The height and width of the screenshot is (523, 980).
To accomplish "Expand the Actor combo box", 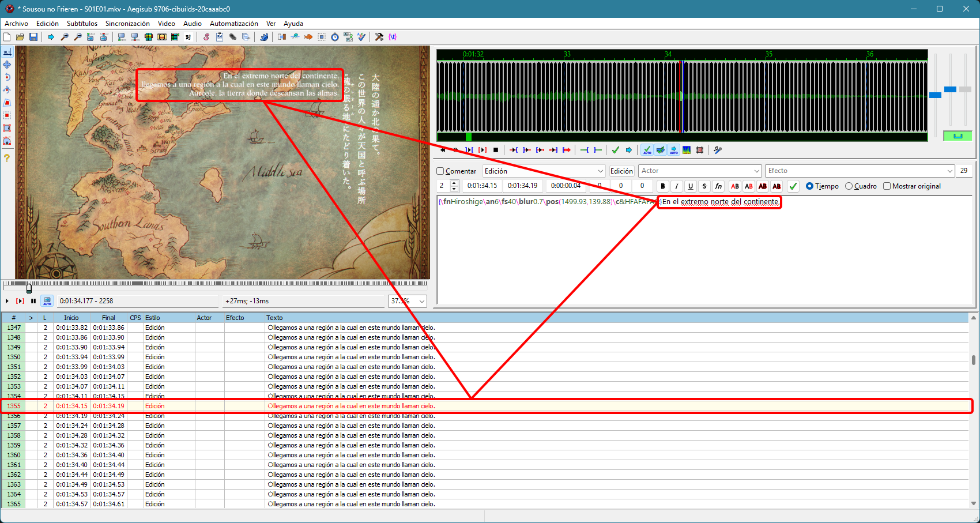I will click(757, 171).
